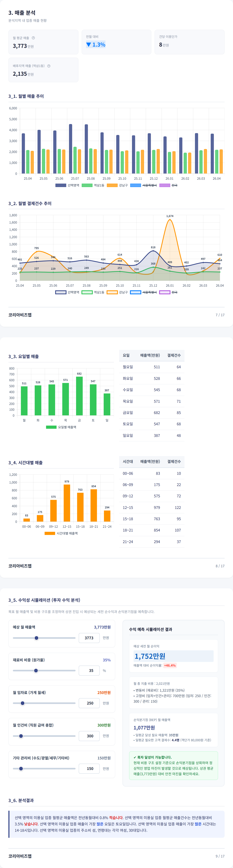The image size is (233, 868).
Task: Toggle the 요일별 매출액 legend item
Action: pos(61,427)
